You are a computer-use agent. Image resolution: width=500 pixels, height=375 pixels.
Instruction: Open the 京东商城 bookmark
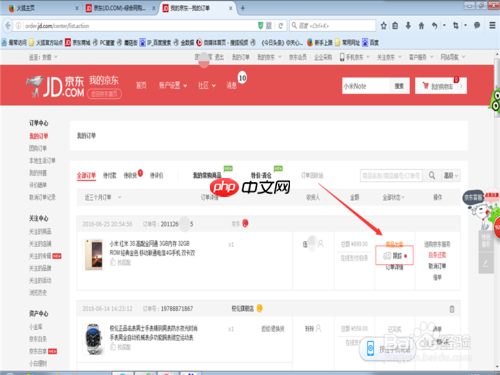tap(78, 43)
